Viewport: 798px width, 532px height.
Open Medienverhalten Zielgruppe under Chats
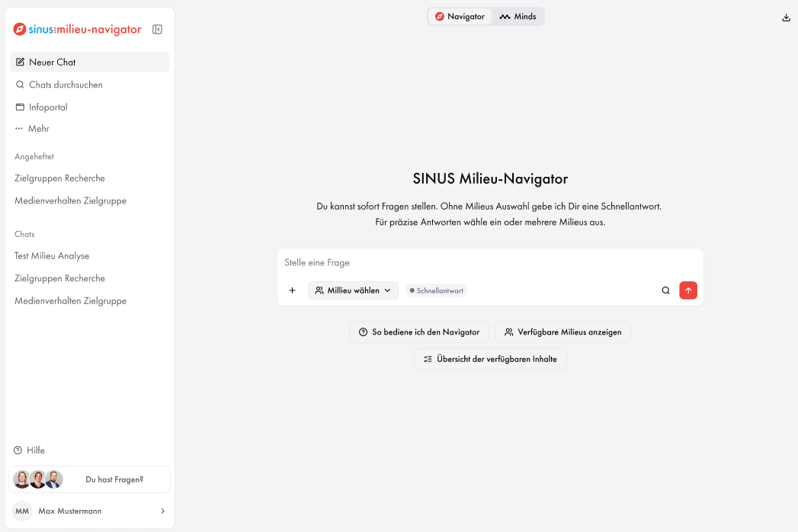coord(70,301)
